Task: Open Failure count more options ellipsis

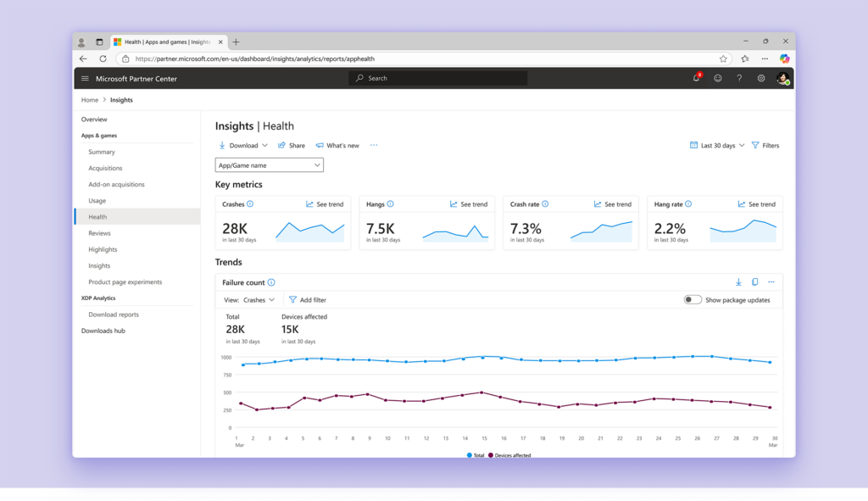Action: [x=771, y=282]
